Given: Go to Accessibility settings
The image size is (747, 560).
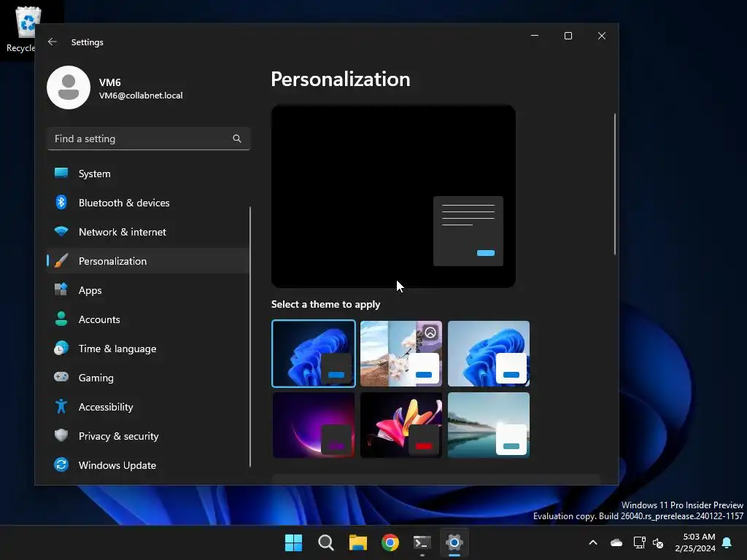Looking at the screenshot, I should pos(149,406).
